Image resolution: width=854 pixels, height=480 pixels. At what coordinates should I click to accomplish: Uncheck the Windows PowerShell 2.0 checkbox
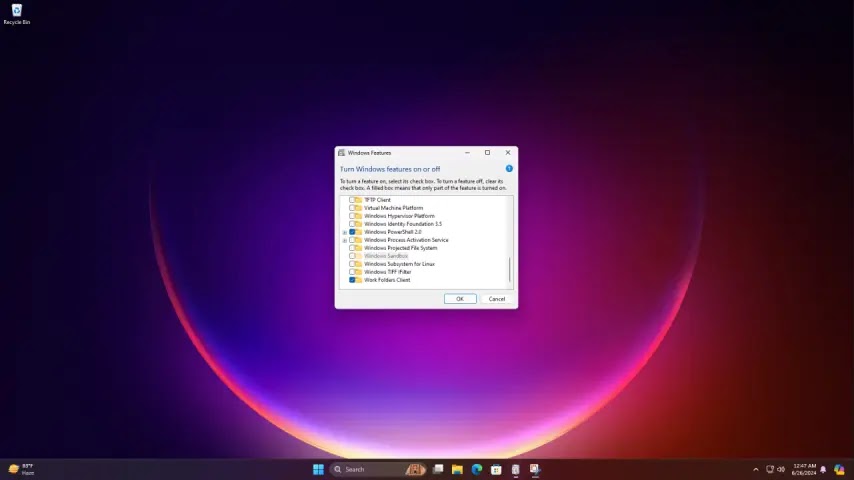352,232
